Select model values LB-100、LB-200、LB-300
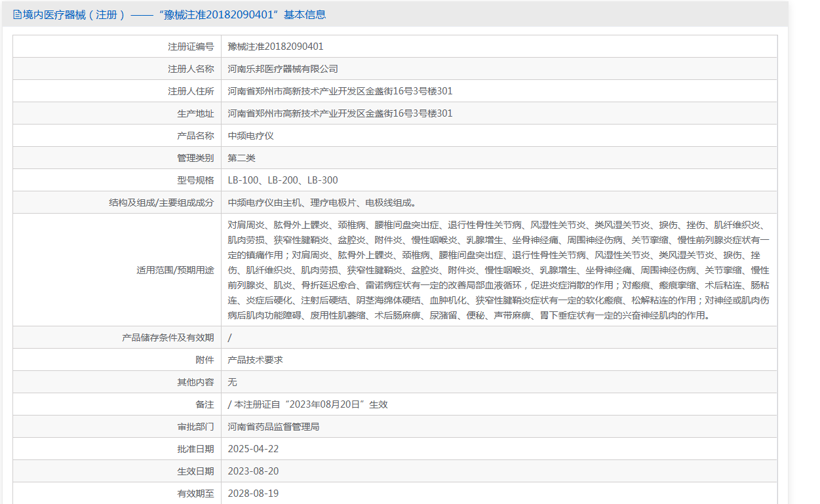This screenshot has height=504, width=820. [283, 180]
